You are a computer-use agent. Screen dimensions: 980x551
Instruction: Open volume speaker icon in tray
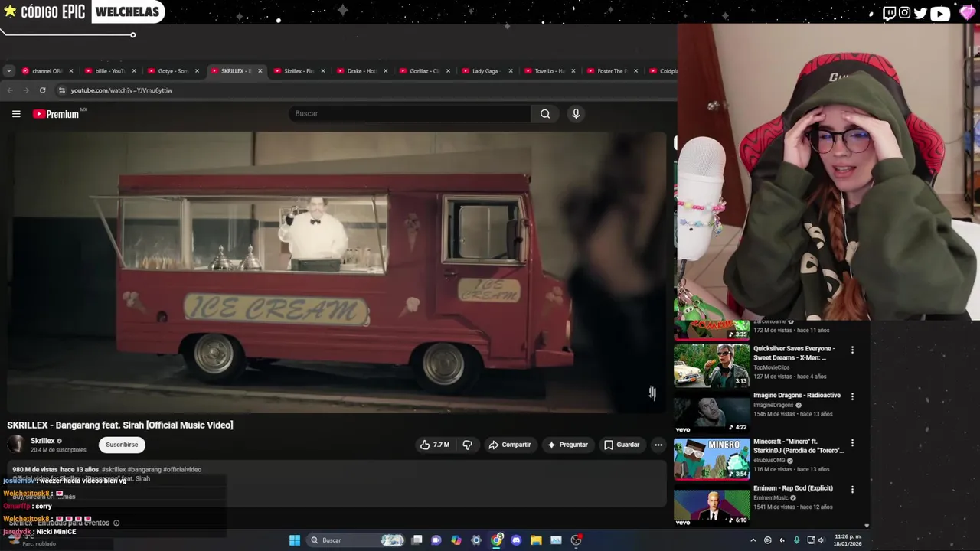[x=821, y=540]
